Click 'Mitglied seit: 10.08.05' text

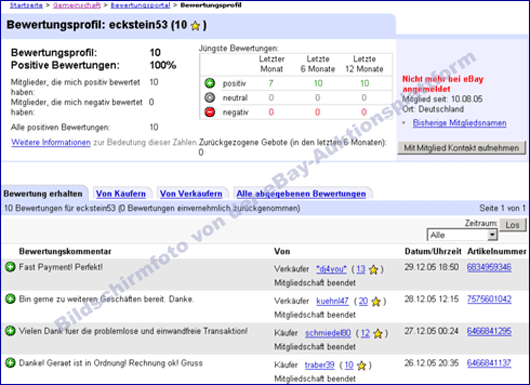(x=442, y=99)
